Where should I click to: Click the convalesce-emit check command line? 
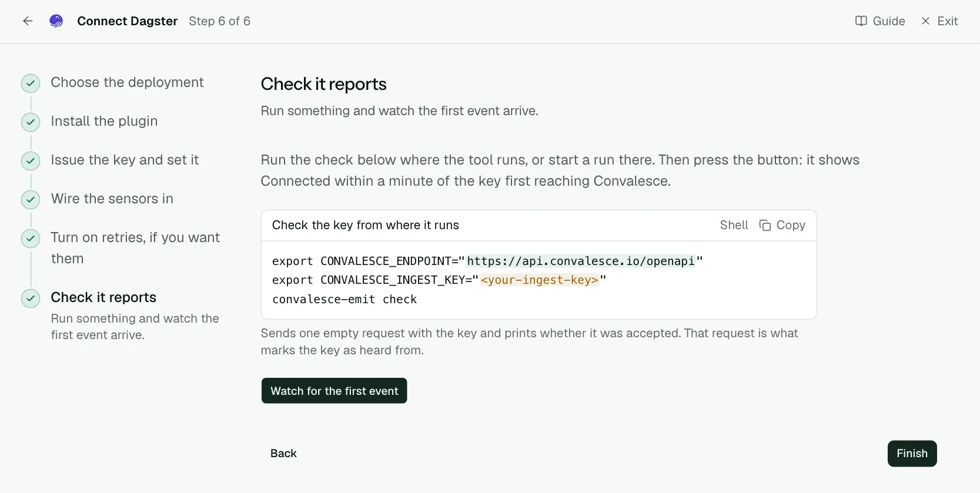[x=344, y=299]
